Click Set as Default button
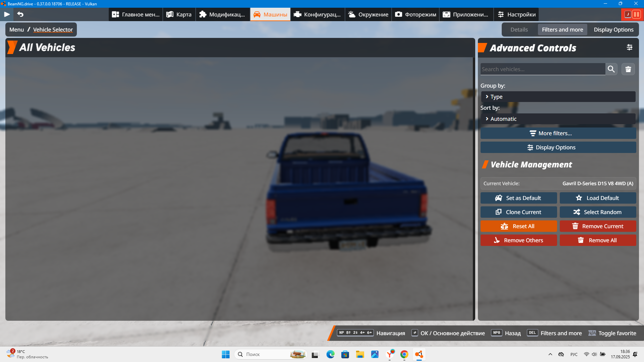644x362 pixels. (x=518, y=198)
